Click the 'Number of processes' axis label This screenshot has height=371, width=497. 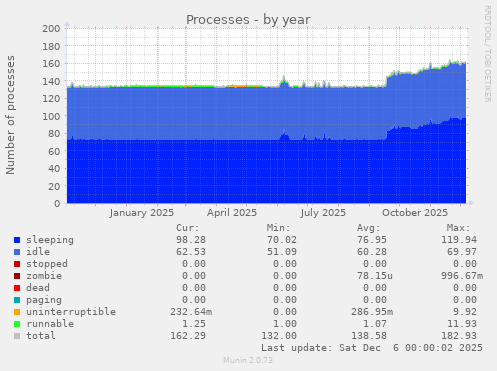10,115
